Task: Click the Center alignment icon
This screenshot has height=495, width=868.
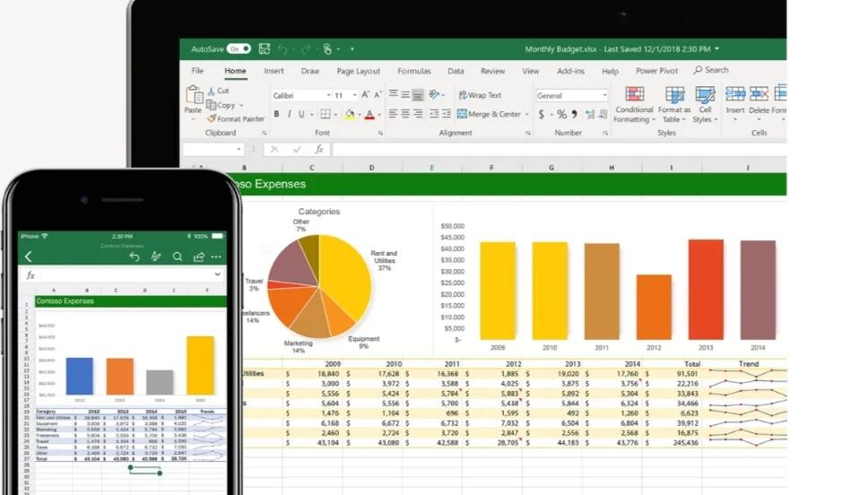Action: (405, 114)
